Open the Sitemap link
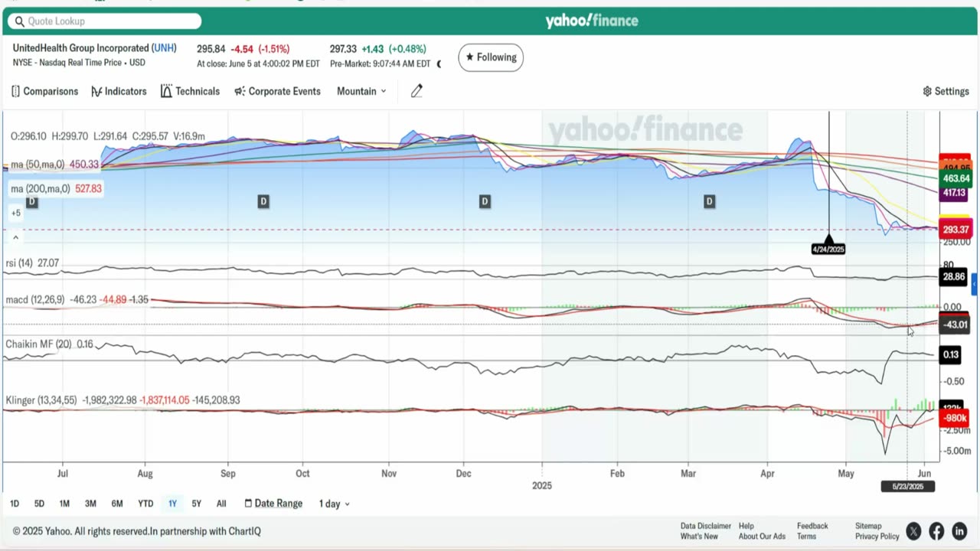Image resolution: width=980 pixels, height=551 pixels. tap(868, 526)
